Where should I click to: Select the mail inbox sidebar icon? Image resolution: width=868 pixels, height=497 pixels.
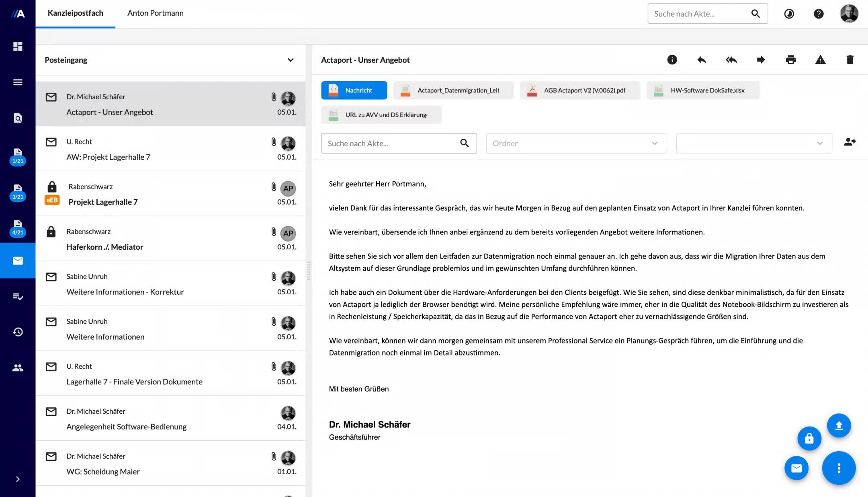tap(18, 261)
